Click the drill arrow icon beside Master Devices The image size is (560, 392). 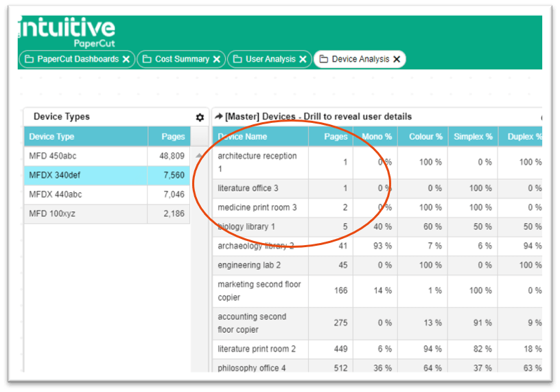tap(218, 116)
